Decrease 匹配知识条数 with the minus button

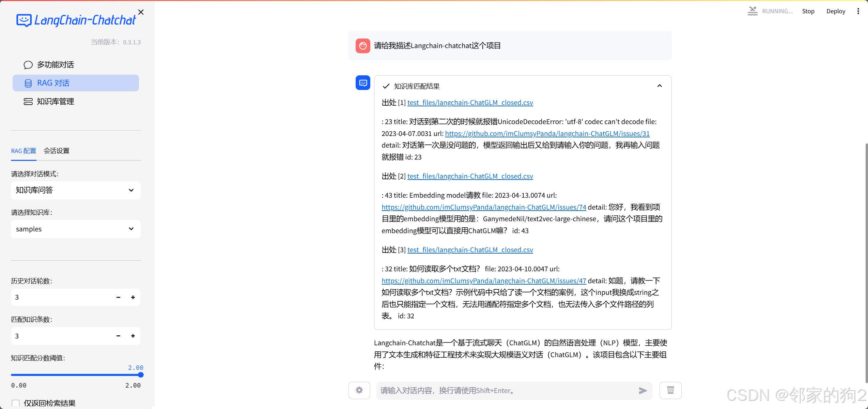[x=118, y=336]
